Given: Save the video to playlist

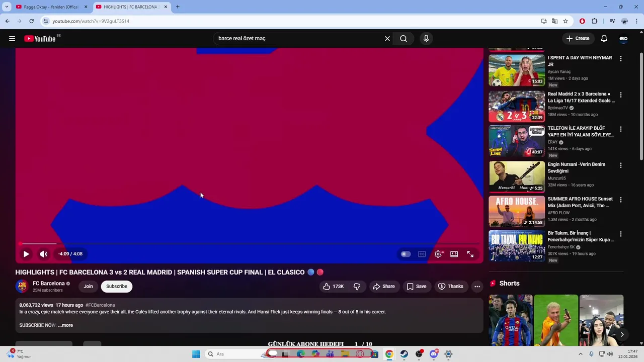Looking at the screenshot, I should point(417,287).
